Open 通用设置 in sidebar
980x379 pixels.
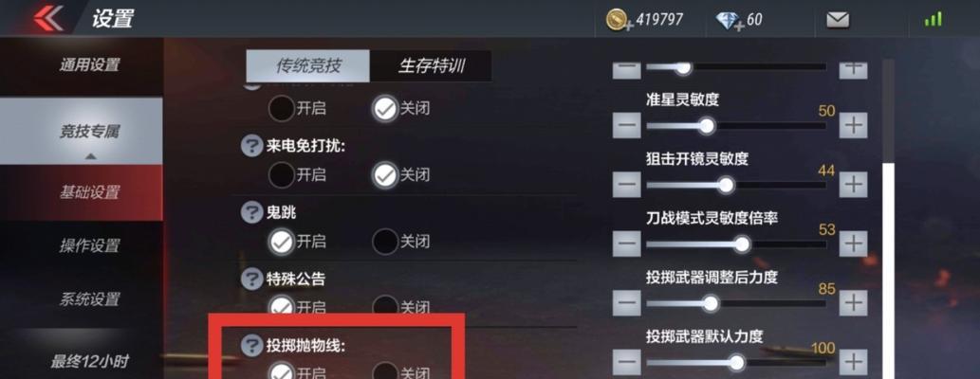pos(89,65)
